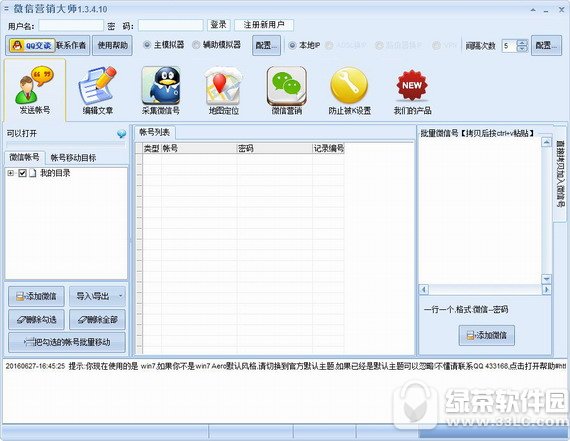The image size is (570, 441).
Task: Click scroll-left arrow of batch text area
Action: [x=424, y=289]
